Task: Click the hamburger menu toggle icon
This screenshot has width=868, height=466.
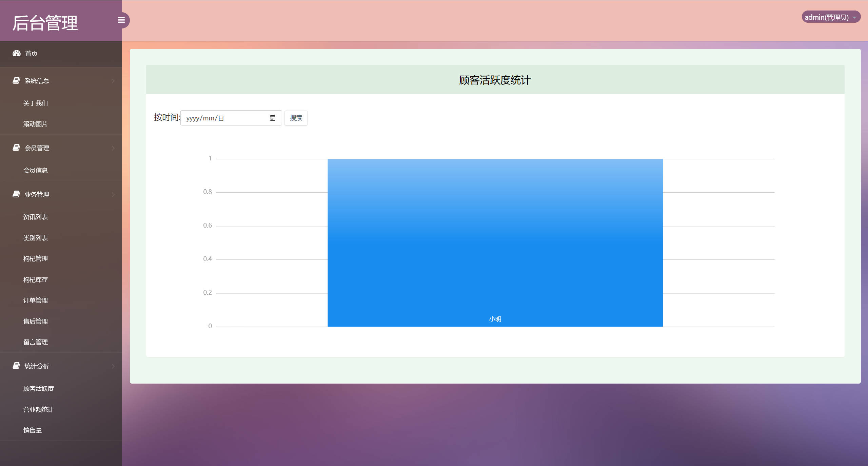Action: (x=121, y=20)
